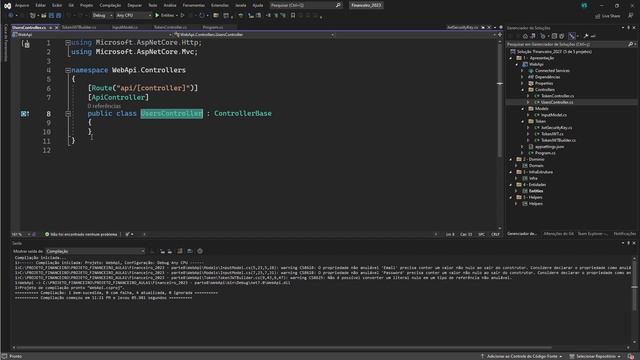
Task: Close the UsersController.cs tab
Action: tap(56, 27)
